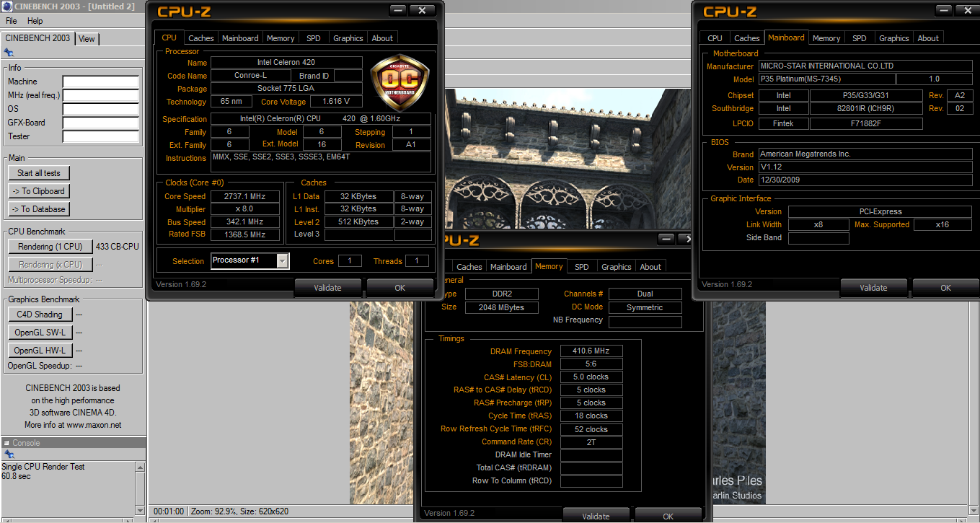Click the -> To Clipboard button
Screen dimensions: 980x523
point(39,191)
